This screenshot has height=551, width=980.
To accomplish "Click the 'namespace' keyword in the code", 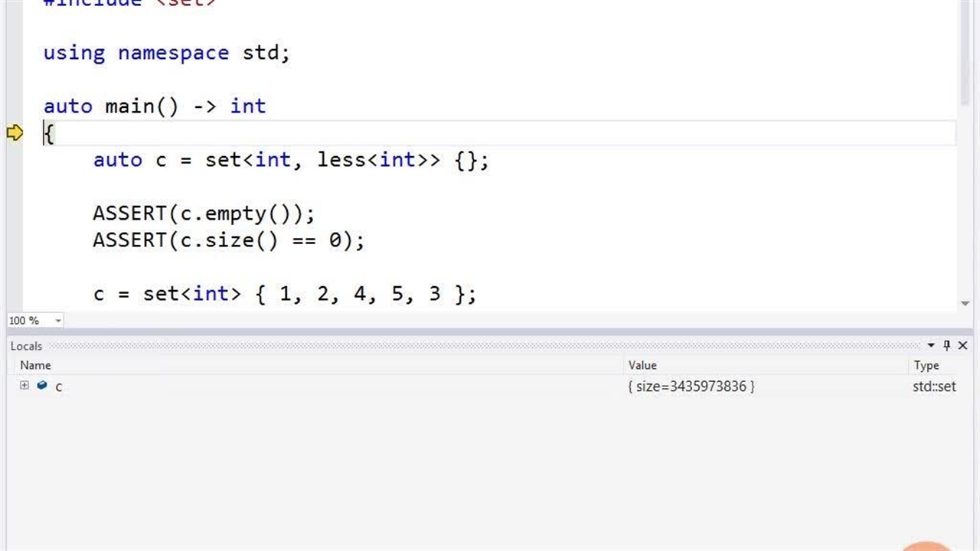I will click(173, 53).
